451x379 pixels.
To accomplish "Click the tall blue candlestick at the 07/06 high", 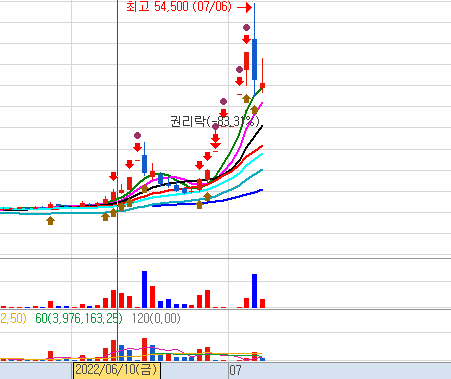I will 254,49.
